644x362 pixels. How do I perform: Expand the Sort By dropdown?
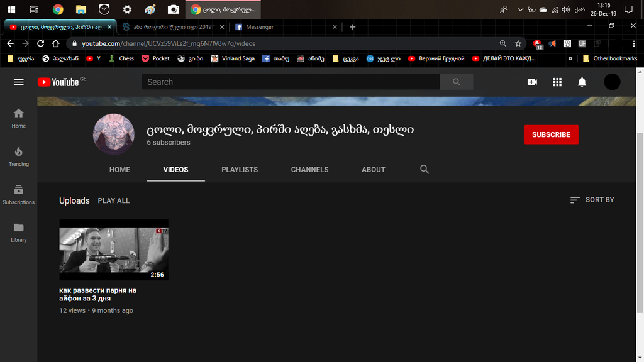[x=592, y=200]
